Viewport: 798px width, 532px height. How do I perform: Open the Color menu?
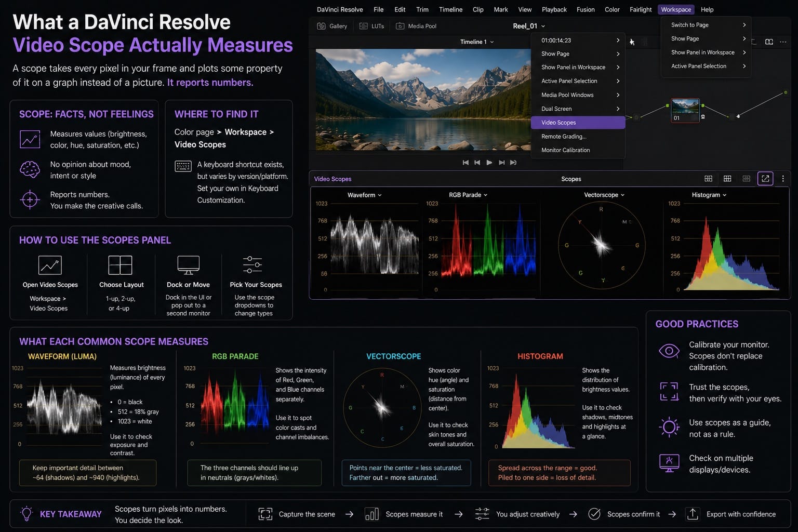612,9
